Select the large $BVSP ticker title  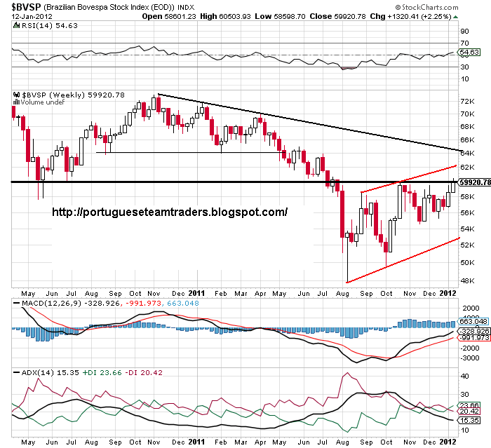click(27, 7)
